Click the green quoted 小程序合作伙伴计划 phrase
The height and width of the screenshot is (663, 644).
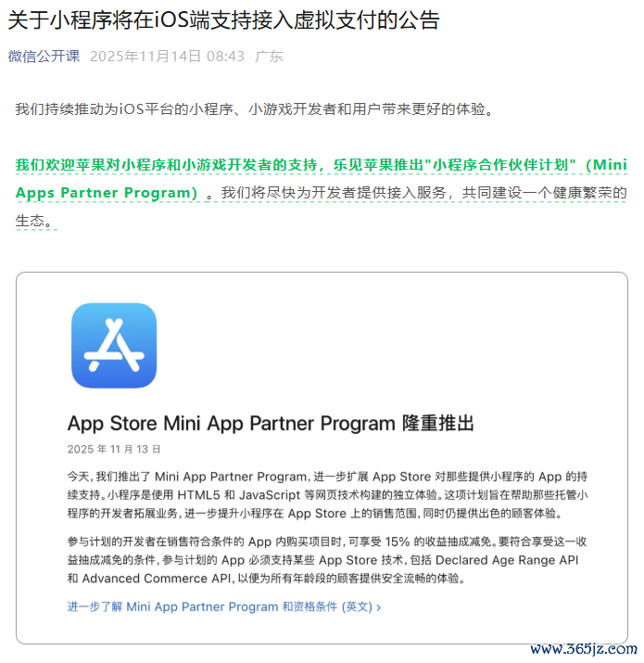(x=500, y=165)
